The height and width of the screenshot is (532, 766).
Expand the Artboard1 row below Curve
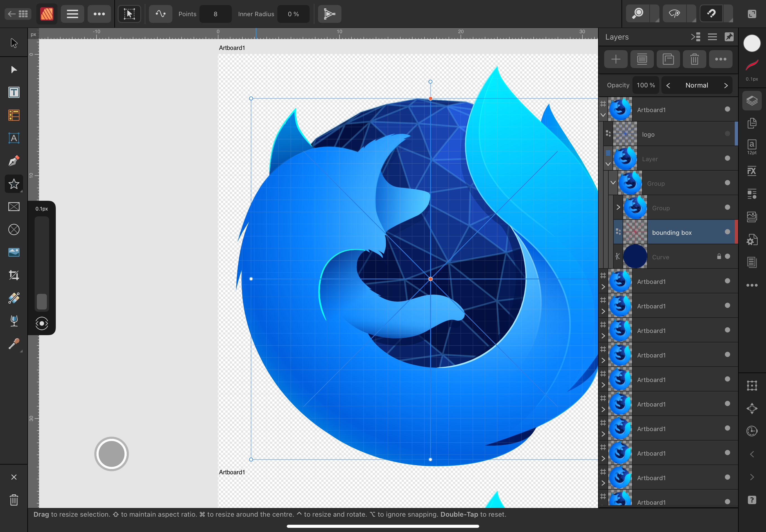tap(603, 287)
